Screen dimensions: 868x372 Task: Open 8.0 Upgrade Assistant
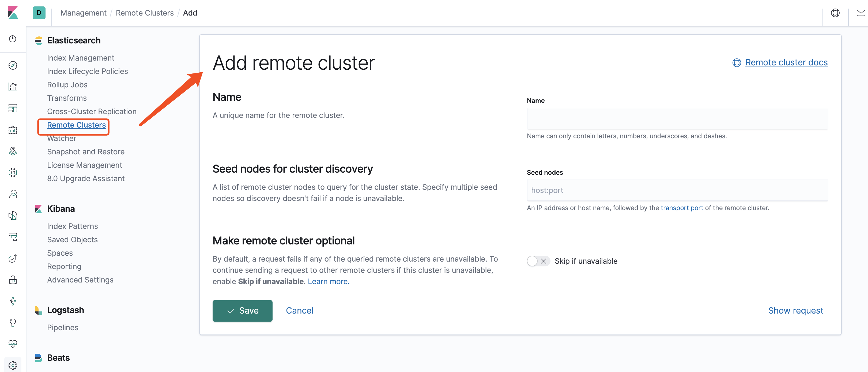[86, 178]
